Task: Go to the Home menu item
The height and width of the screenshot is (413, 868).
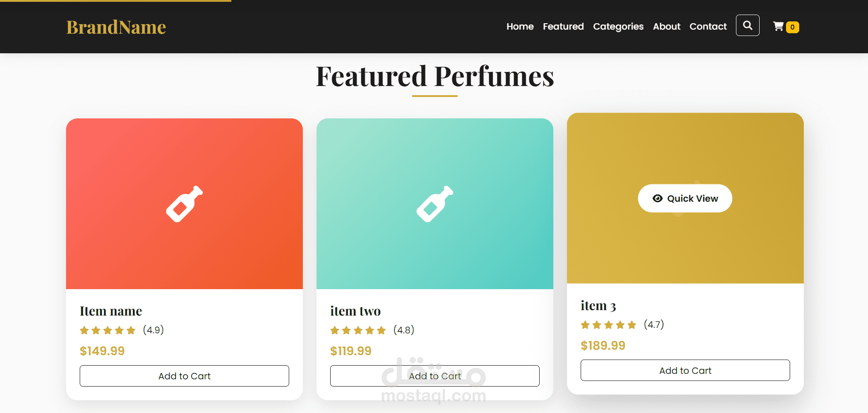Action: pyautogui.click(x=520, y=26)
